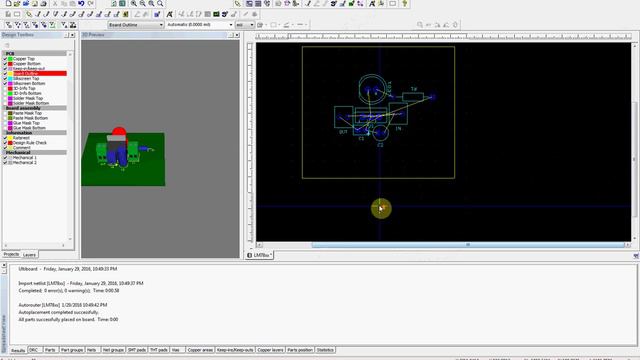
Task: Open the mil units dropdown
Action: click(245, 25)
